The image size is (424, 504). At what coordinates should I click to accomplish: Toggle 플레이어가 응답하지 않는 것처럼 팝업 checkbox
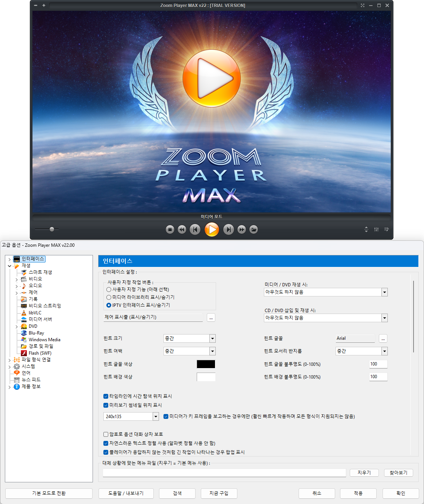106,452
